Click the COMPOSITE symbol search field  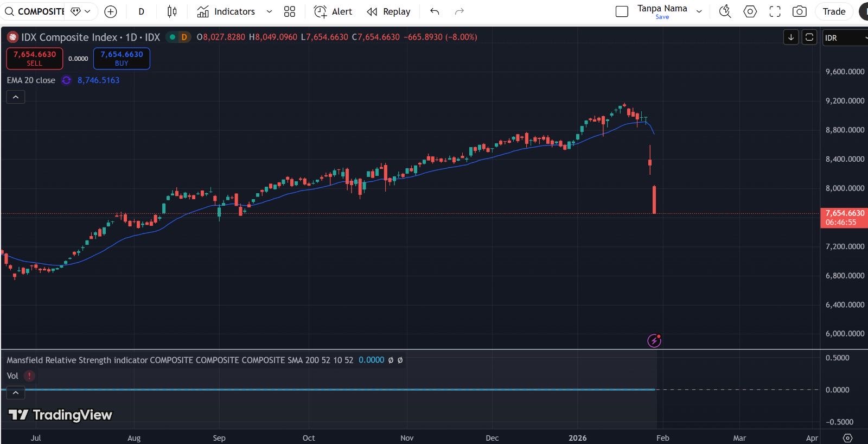pyautogui.click(x=35, y=11)
